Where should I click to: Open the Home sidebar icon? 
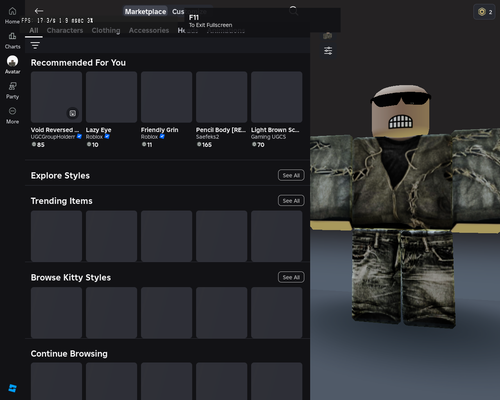pyautogui.click(x=12, y=11)
